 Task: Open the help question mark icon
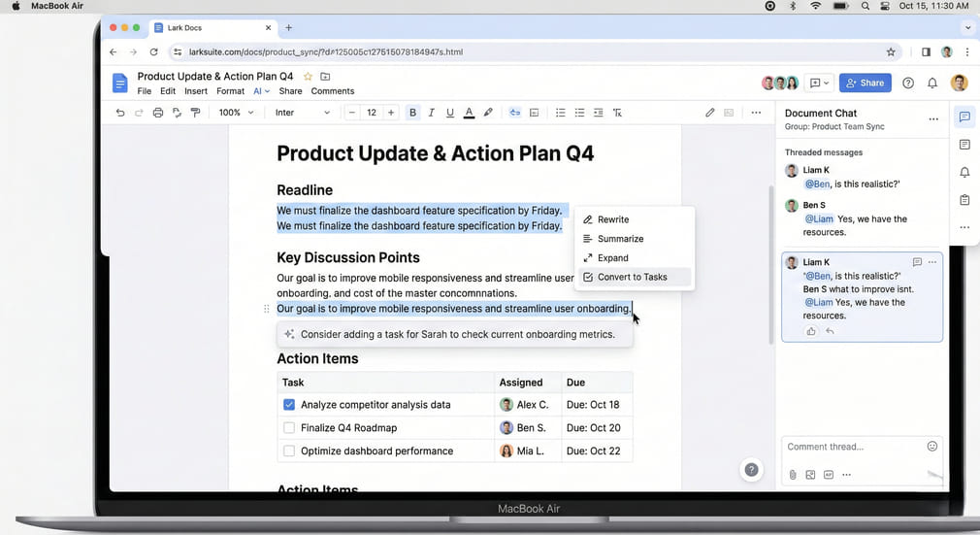pos(908,84)
